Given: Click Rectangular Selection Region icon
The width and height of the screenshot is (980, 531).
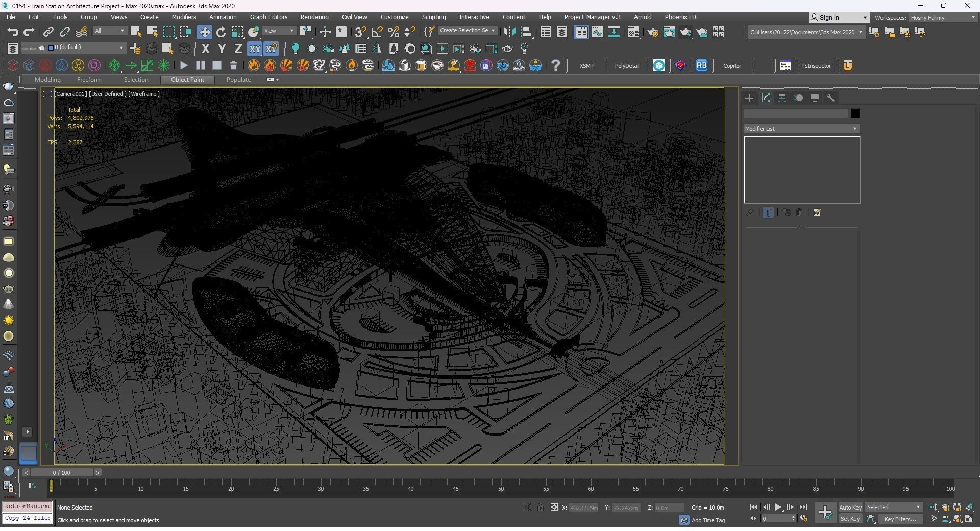Looking at the screenshot, I should 168,32.
